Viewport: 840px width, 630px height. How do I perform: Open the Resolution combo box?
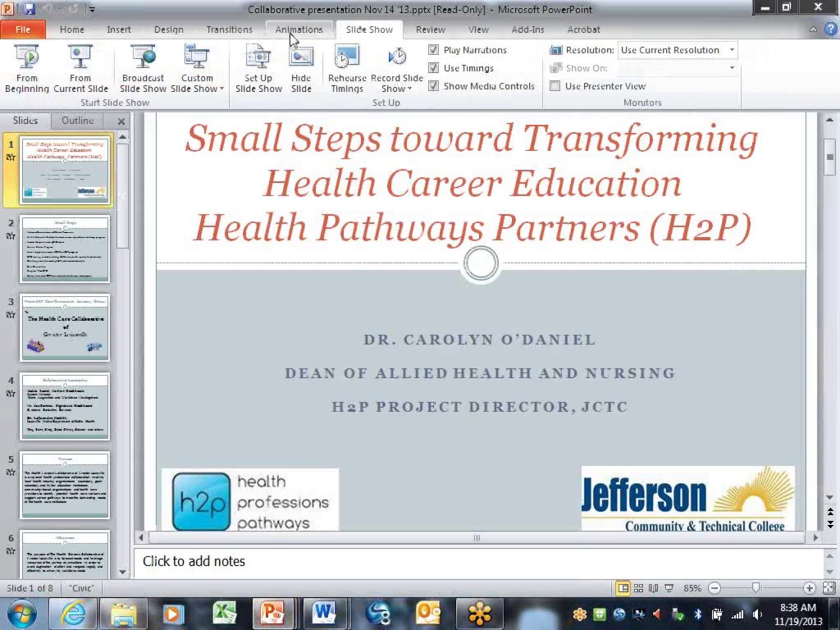(x=678, y=50)
